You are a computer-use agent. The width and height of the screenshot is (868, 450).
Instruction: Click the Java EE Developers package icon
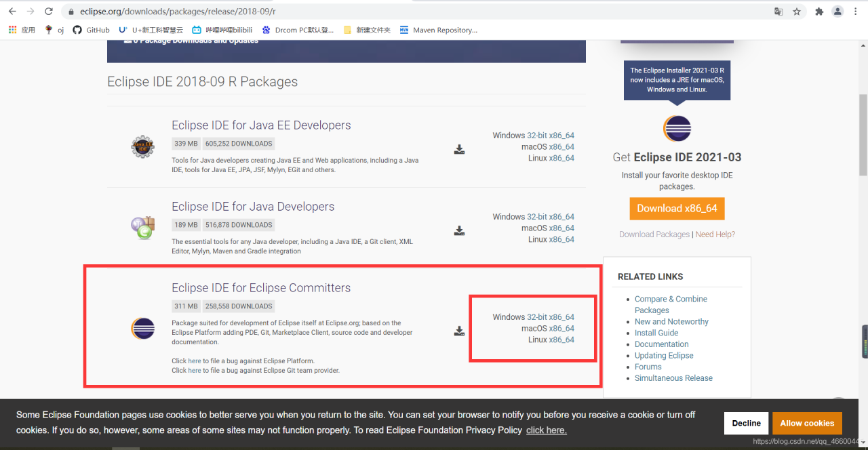[142, 146]
